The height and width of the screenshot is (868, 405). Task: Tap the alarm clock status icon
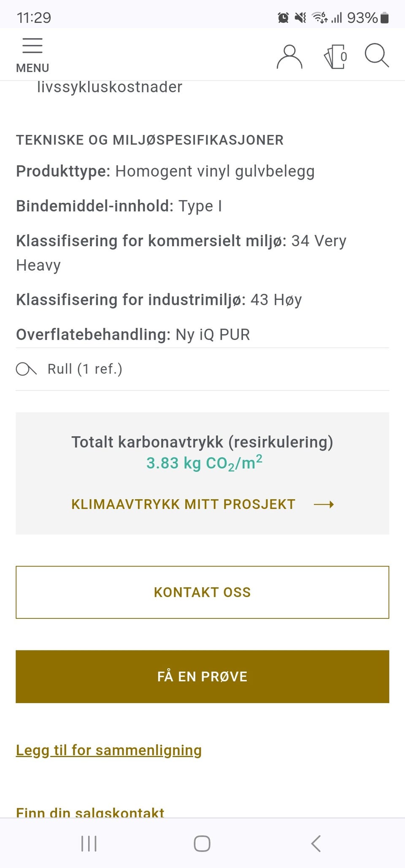283,17
